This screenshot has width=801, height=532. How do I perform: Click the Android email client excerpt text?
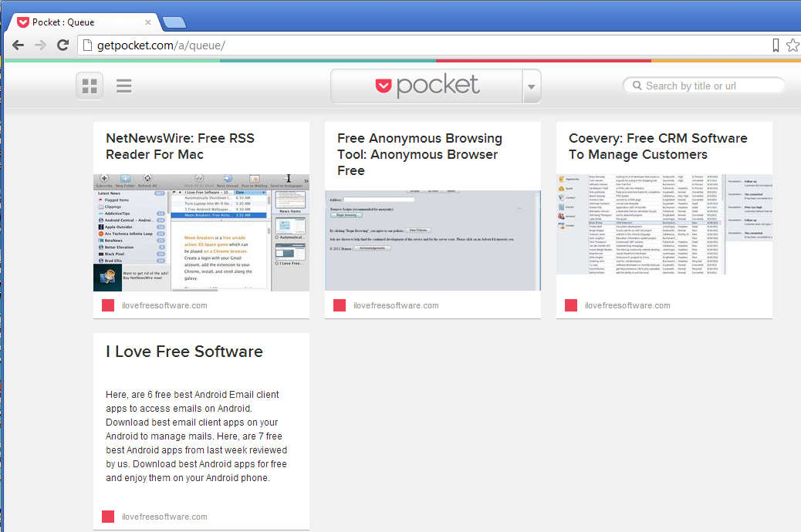197,436
